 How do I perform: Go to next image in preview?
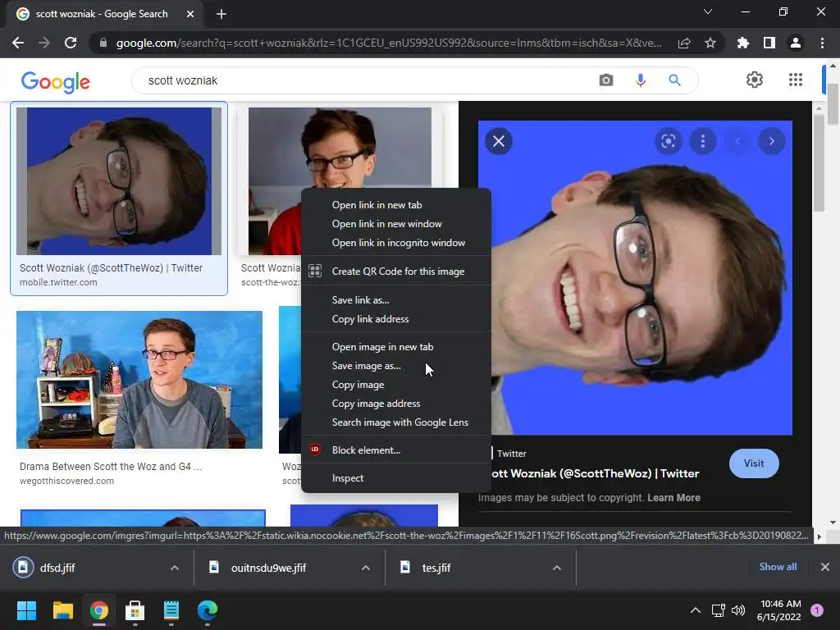771,141
